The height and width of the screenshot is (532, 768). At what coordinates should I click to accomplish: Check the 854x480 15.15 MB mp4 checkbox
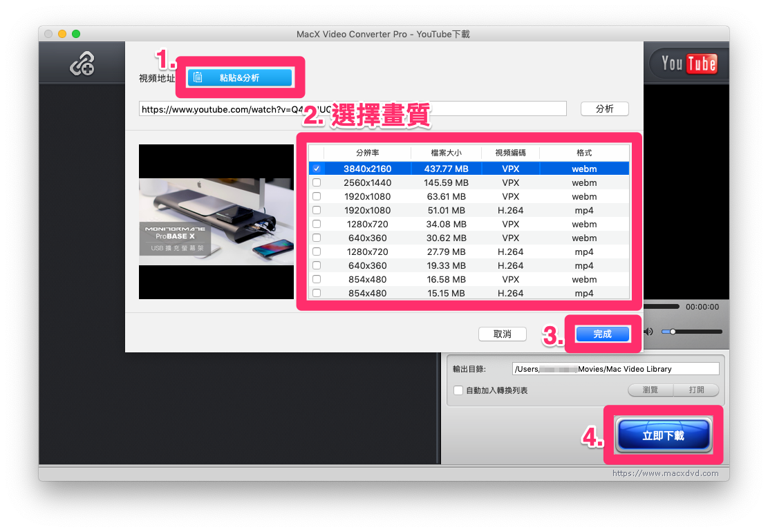[x=317, y=293]
